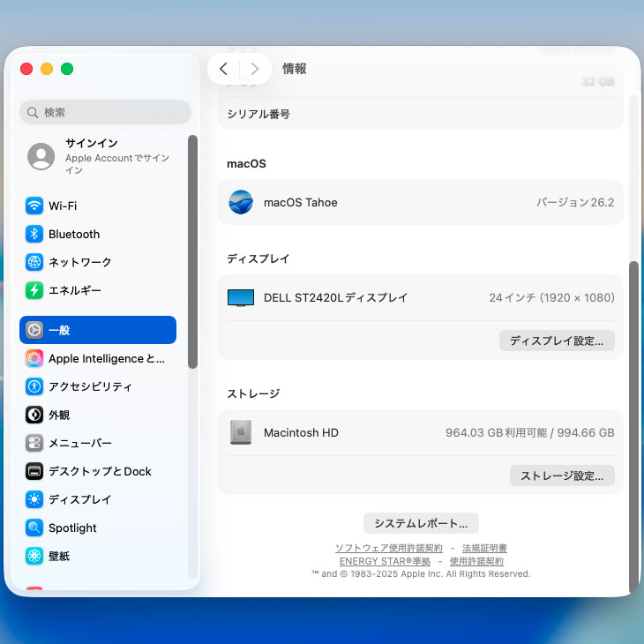
Task: Click the sidebar scrollbar thumb
Action: pyautogui.click(x=192, y=251)
